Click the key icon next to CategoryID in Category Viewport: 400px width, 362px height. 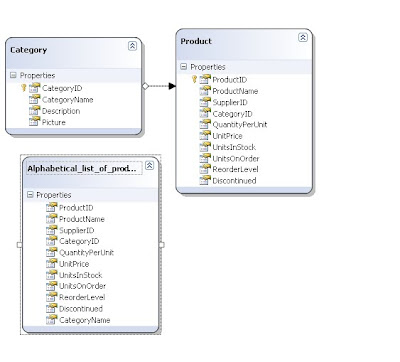point(24,88)
